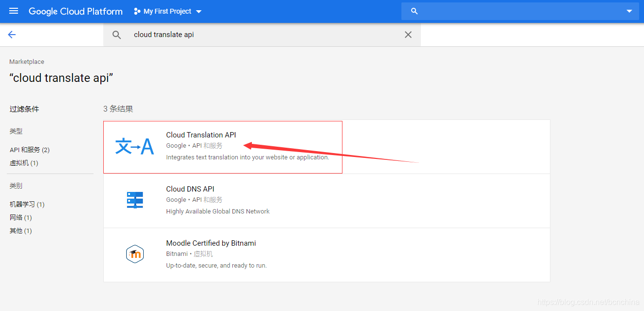
Task: Open the Cloud Translation API result
Action: (326, 147)
